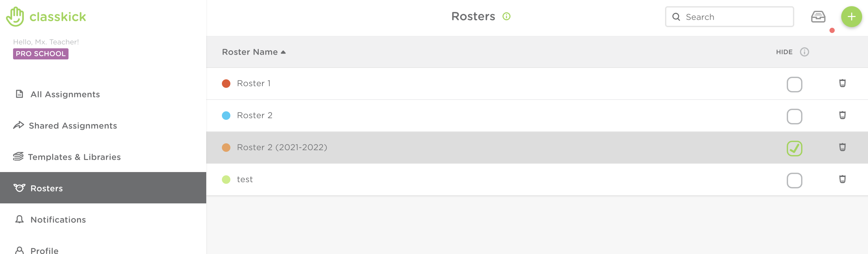
Task: Go to Templates & Libraries
Action: click(74, 157)
